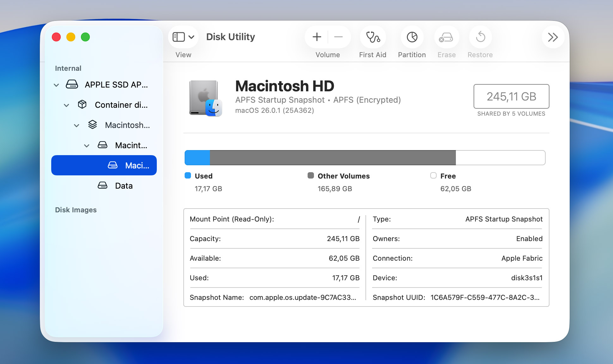
Task: Click the Mount Point (Read-Only) row
Action: point(275,219)
